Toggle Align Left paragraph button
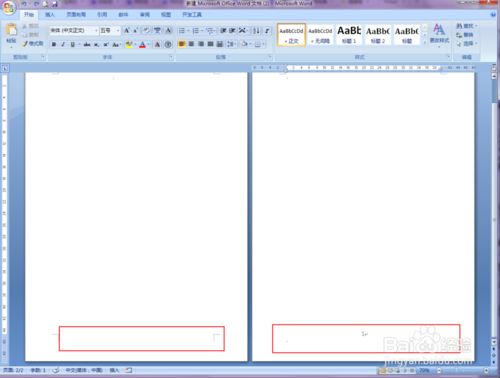Screen dimensions: 500x378 tap(182, 44)
